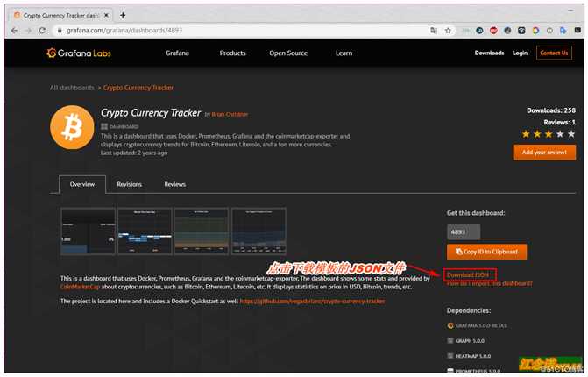Click the browser back arrow
The height and width of the screenshot is (377, 588).
(14, 31)
